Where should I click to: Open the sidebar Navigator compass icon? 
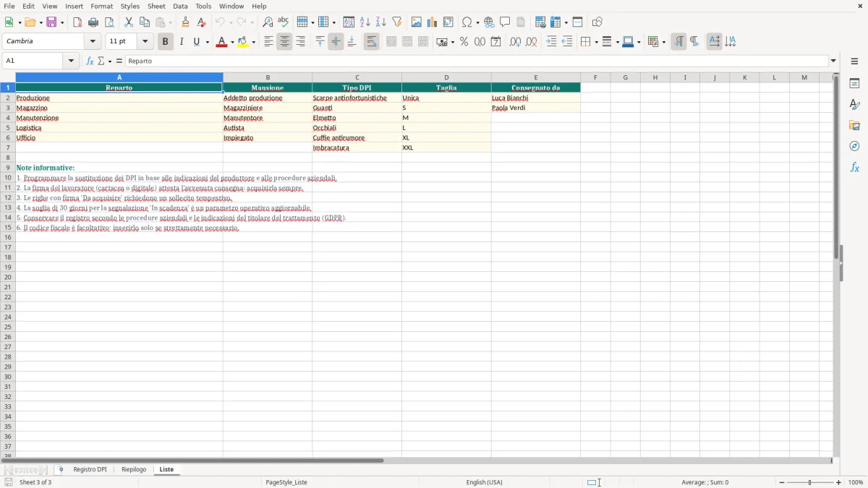coord(854,146)
